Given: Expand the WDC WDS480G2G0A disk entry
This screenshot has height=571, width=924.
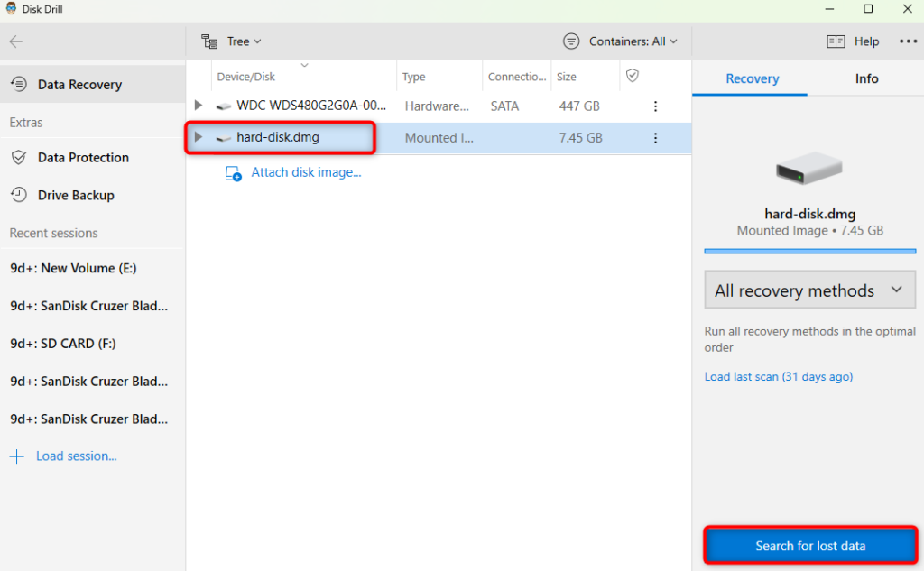Looking at the screenshot, I should coord(198,106).
